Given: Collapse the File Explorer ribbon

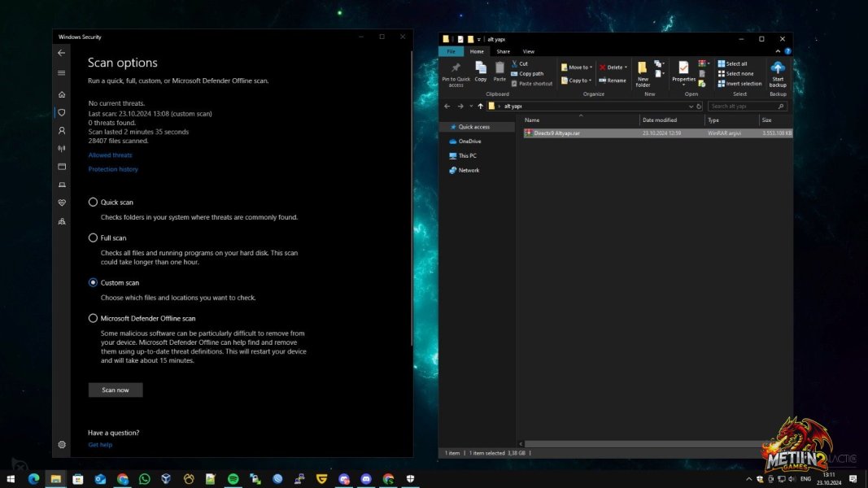Looking at the screenshot, I should [778, 51].
